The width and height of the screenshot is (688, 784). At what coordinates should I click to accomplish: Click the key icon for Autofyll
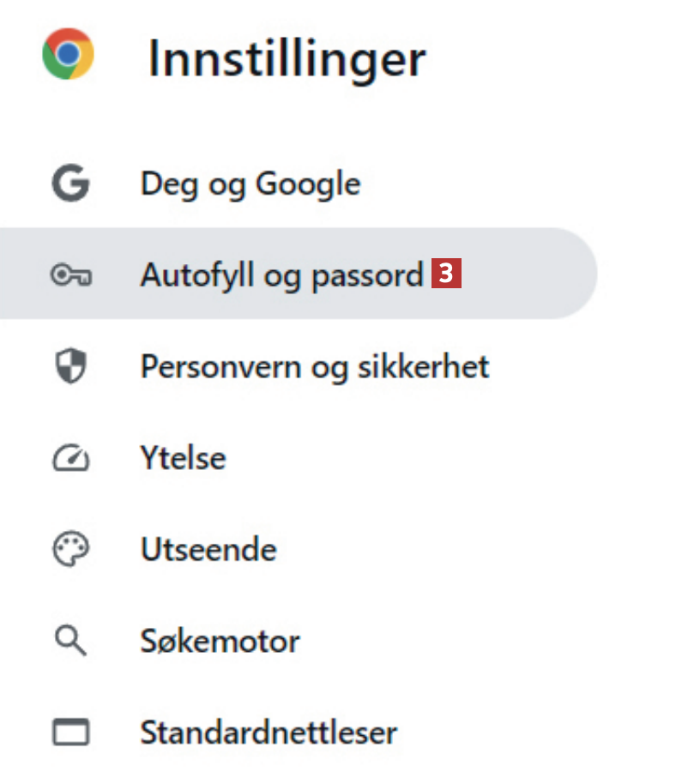coord(70,275)
